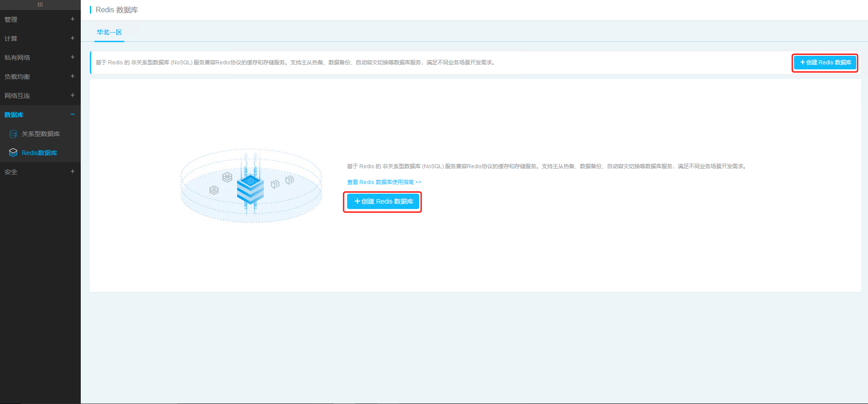The height and width of the screenshot is (404, 868).
Task: Select Redis数据库 submenu item
Action: point(40,153)
